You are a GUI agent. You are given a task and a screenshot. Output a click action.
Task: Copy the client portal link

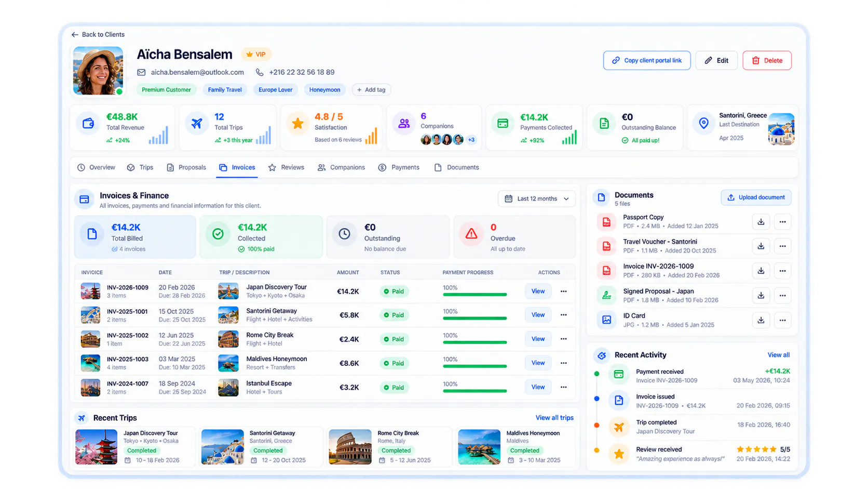coord(647,60)
